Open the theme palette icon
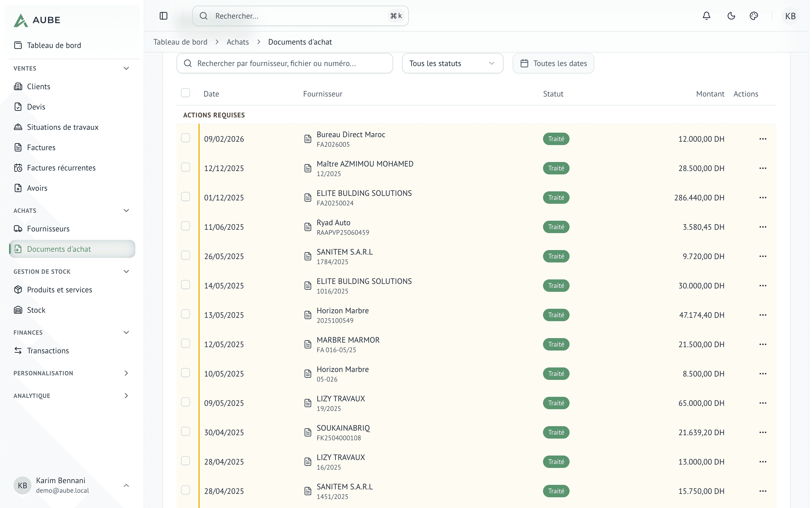812x508 pixels. pyautogui.click(x=754, y=16)
